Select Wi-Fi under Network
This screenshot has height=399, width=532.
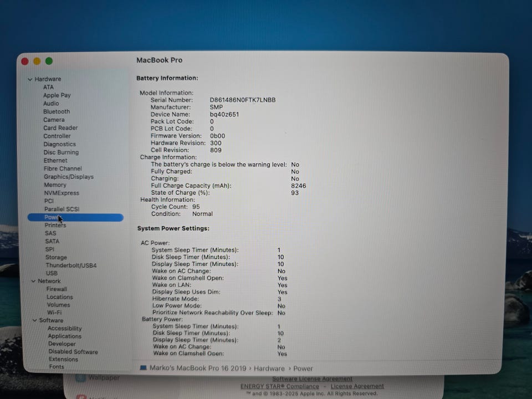click(x=54, y=313)
